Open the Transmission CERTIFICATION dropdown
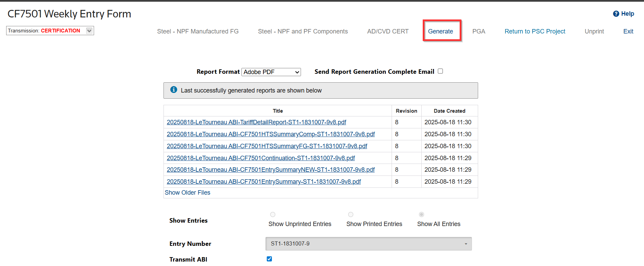Image resolution: width=644 pixels, height=266 pixels. (x=89, y=31)
